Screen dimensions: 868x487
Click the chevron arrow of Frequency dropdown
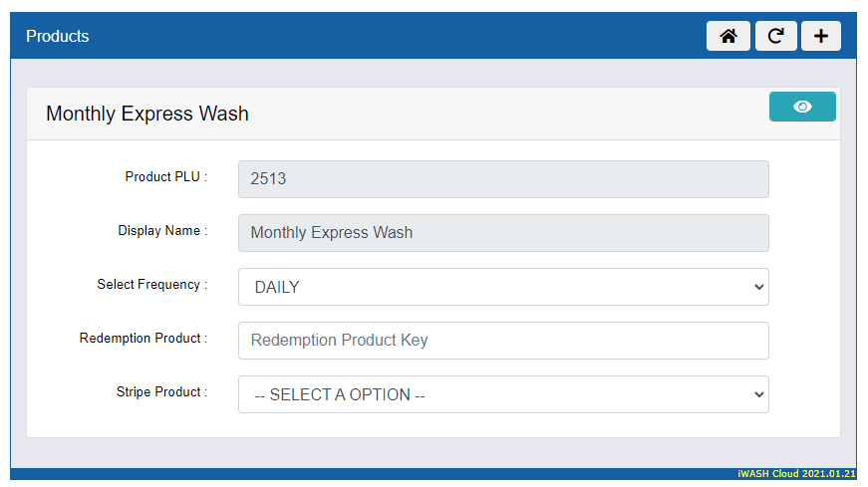[758, 287]
